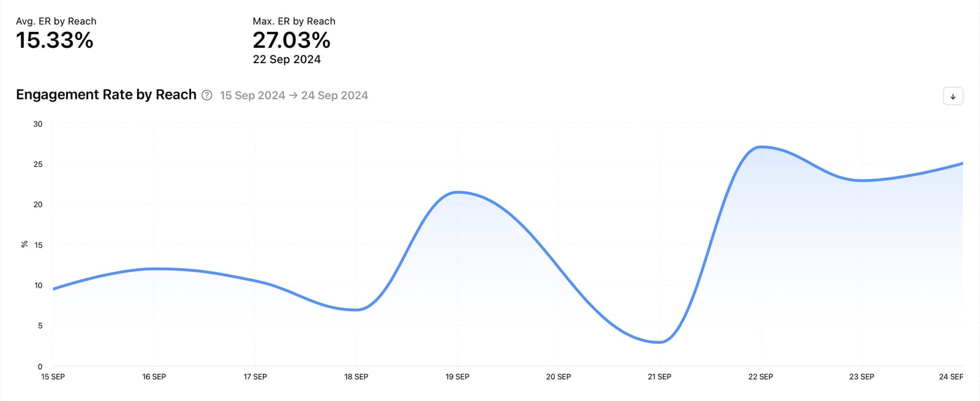Click the 20 SEP label on the X-axis

coord(559,376)
